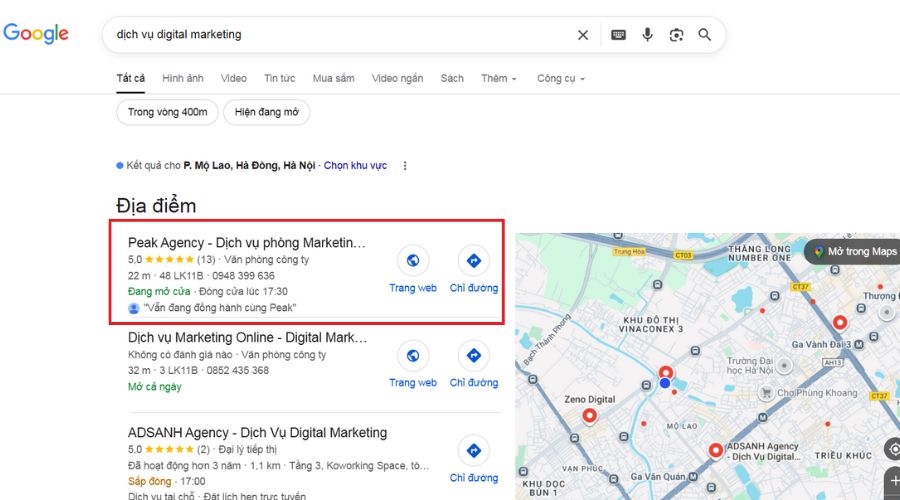Click the Zeno Digital map pin

click(589, 415)
